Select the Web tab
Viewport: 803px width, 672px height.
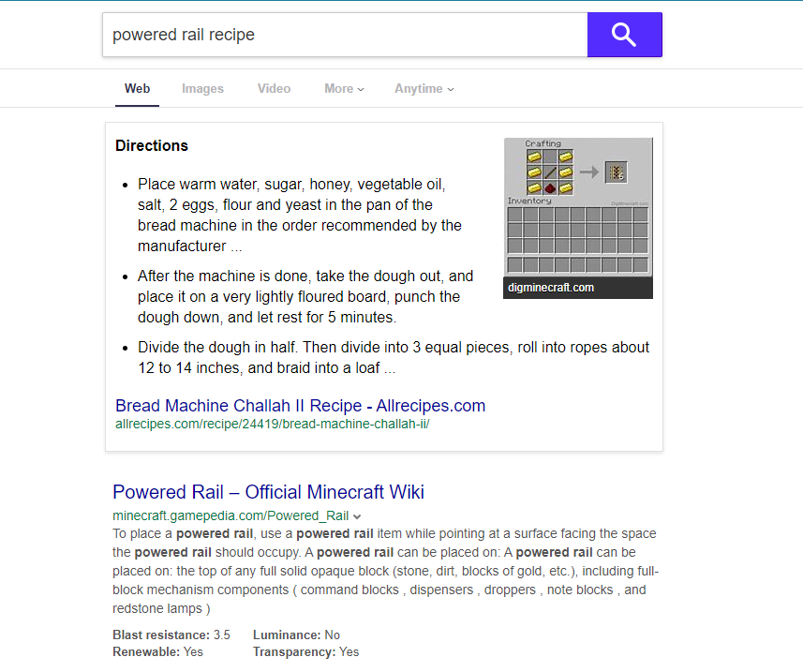[137, 89]
